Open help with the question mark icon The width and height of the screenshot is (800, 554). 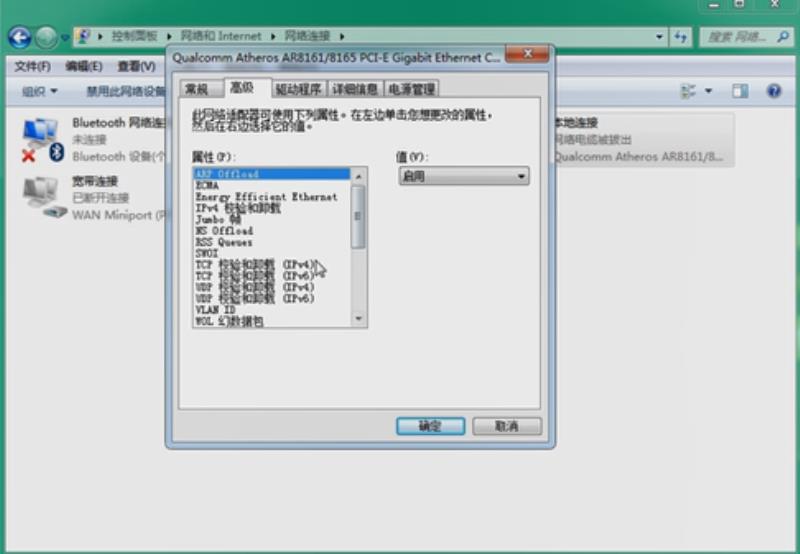(774, 91)
